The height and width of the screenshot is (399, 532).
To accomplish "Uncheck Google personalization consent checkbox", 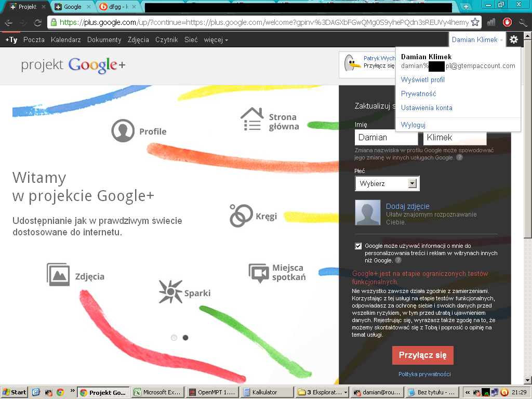I will pyautogui.click(x=358, y=246).
